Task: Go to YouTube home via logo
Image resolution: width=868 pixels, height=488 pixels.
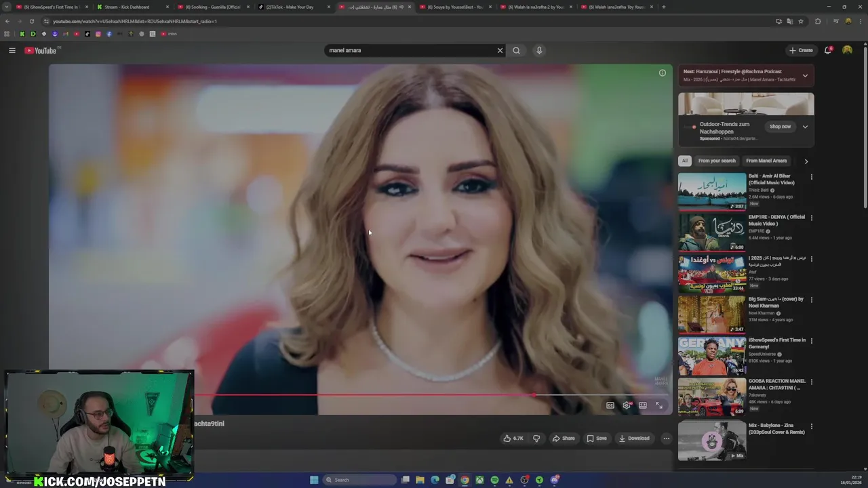Action: [x=41, y=50]
